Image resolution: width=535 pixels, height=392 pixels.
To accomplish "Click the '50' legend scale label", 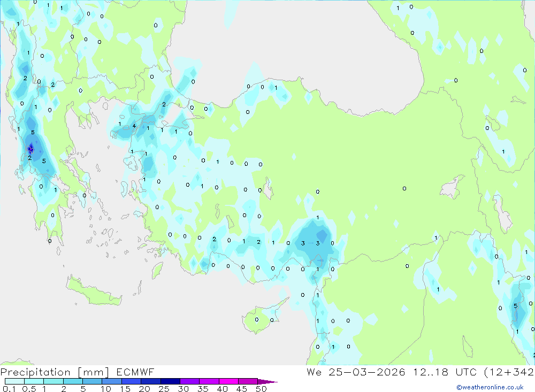I will [x=261, y=389].
